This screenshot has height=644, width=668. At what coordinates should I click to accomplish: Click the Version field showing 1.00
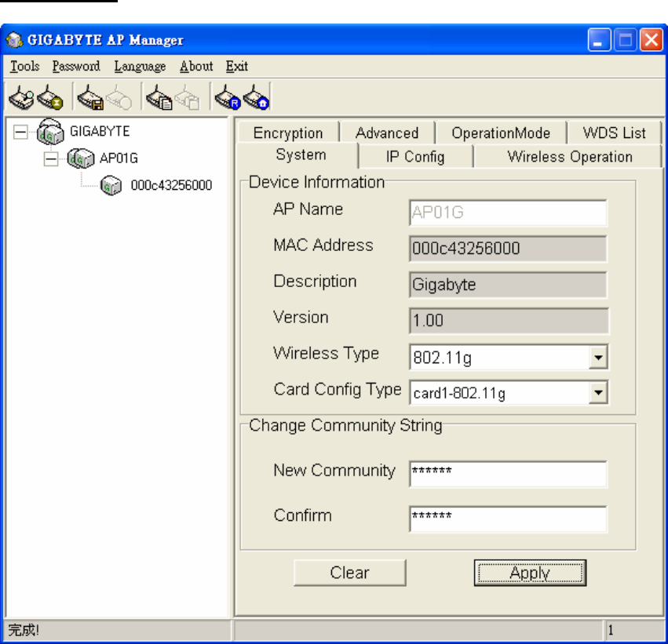point(509,321)
